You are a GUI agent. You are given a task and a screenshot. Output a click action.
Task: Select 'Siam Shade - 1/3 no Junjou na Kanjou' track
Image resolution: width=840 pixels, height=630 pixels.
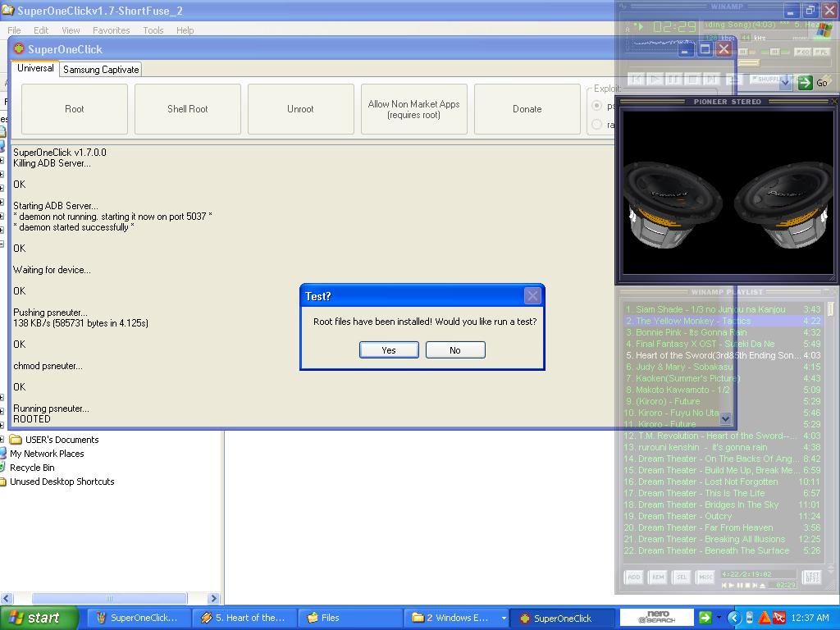pyautogui.click(x=724, y=309)
